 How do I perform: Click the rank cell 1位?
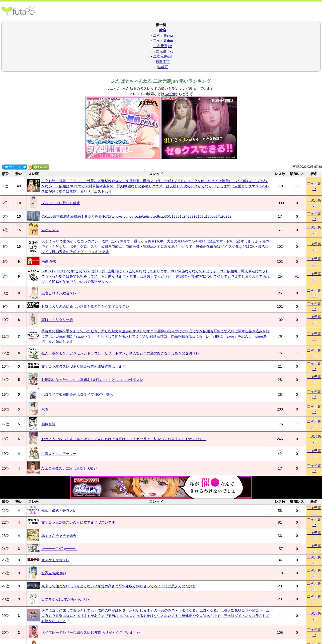coord(5,186)
